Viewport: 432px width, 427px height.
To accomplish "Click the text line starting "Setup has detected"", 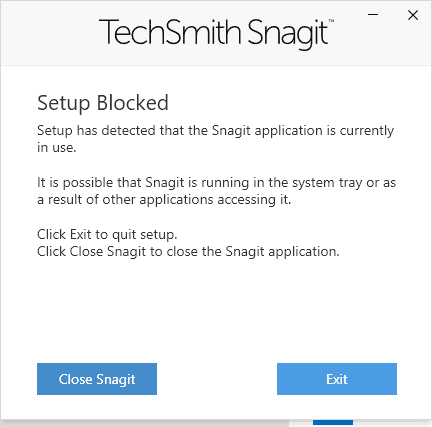I will (215, 131).
